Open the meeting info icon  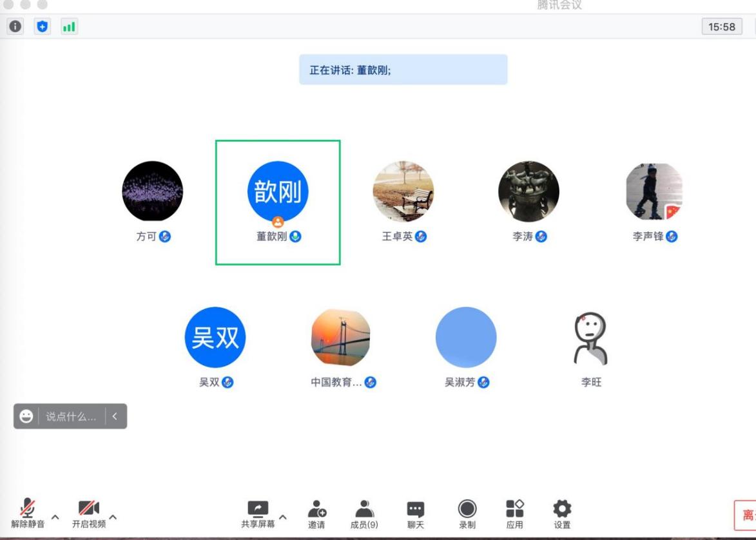pos(15,27)
